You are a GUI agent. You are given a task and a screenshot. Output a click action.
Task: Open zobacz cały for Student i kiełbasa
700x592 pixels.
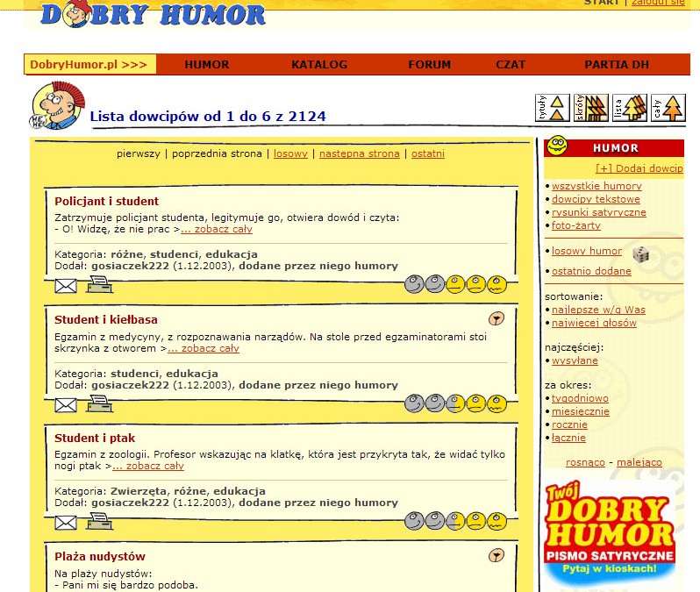(x=204, y=348)
